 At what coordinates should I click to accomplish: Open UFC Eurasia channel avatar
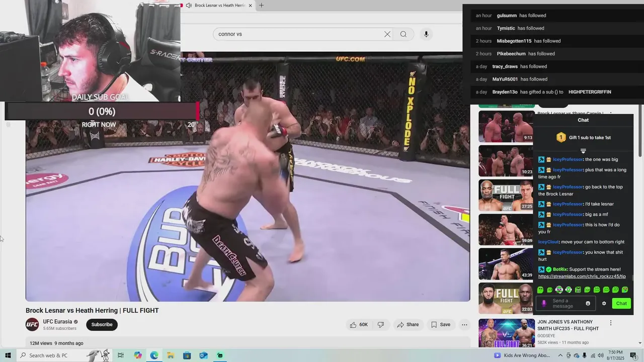pos(32,325)
